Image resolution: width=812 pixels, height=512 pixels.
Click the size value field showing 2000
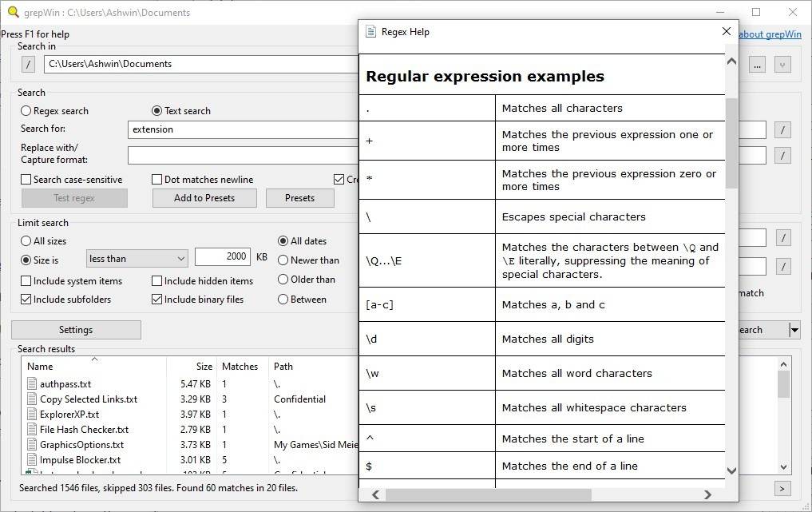point(223,257)
